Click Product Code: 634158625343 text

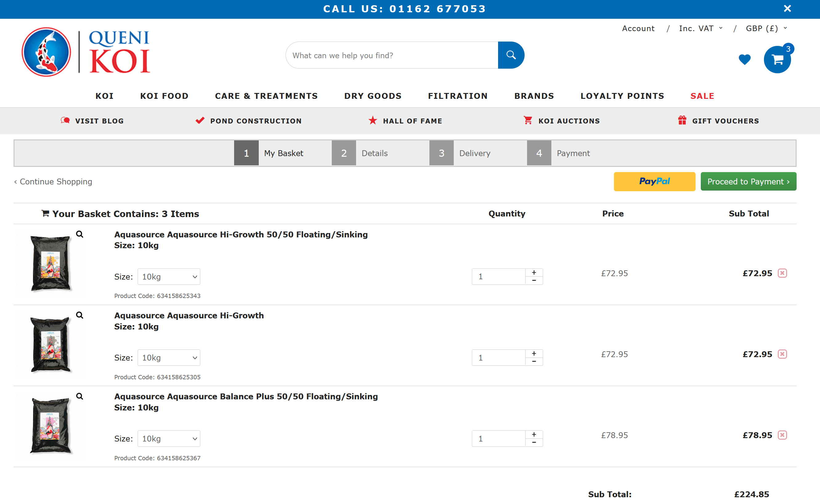[x=157, y=296]
